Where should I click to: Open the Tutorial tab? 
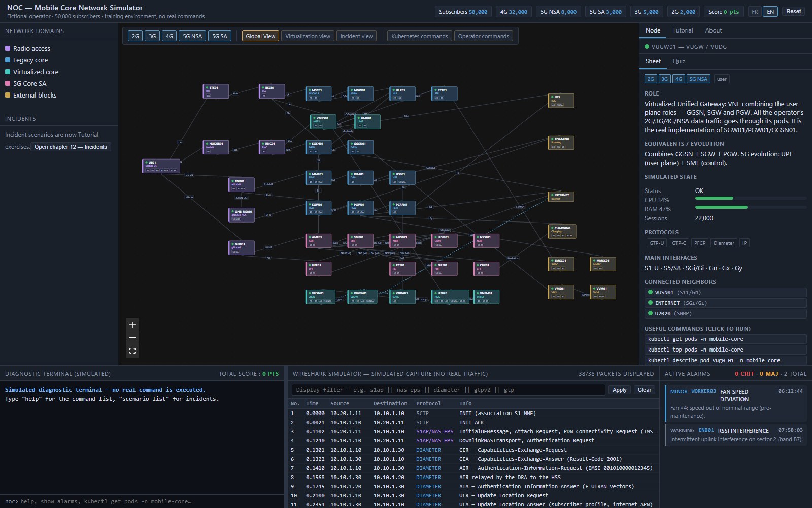point(683,30)
